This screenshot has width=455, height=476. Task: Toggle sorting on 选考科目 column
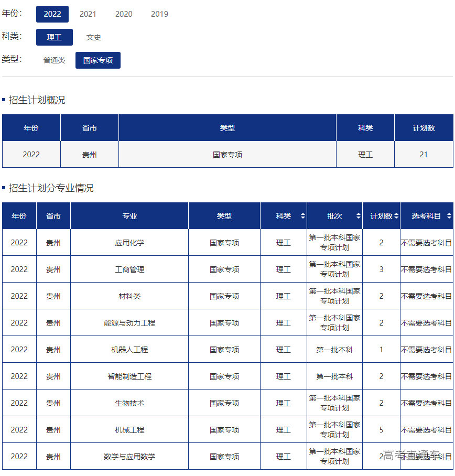point(449,216)
